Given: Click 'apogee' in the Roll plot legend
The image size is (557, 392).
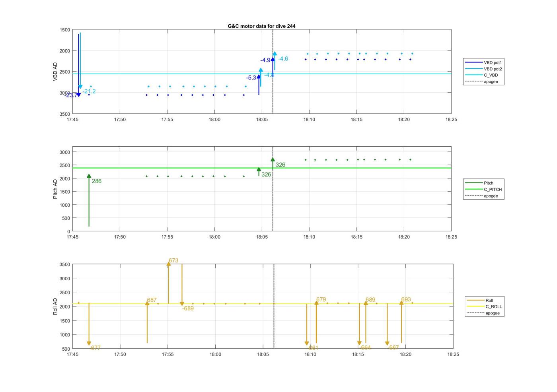Looking at the screenshot, I should click(x=493, y=313).
